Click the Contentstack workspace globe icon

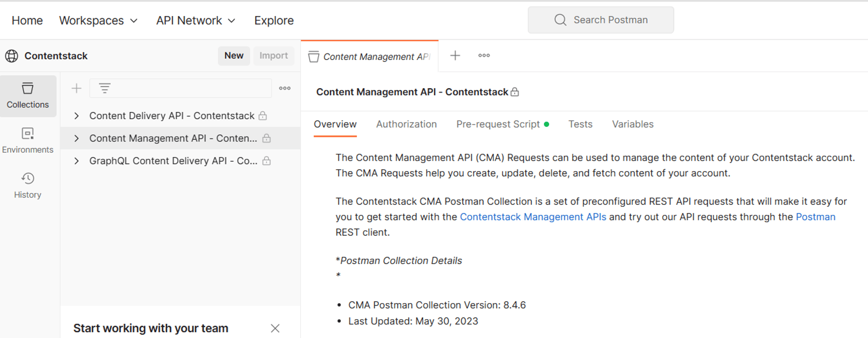point(12,56)
